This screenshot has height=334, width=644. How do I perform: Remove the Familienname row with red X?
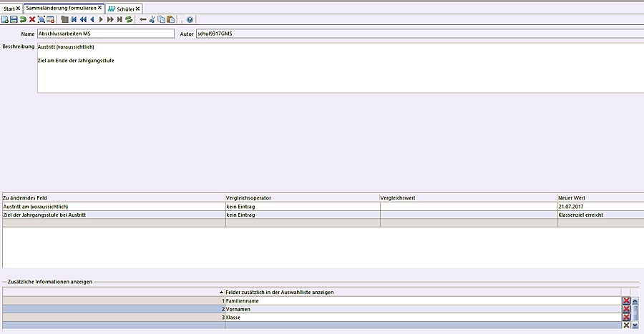626,301
